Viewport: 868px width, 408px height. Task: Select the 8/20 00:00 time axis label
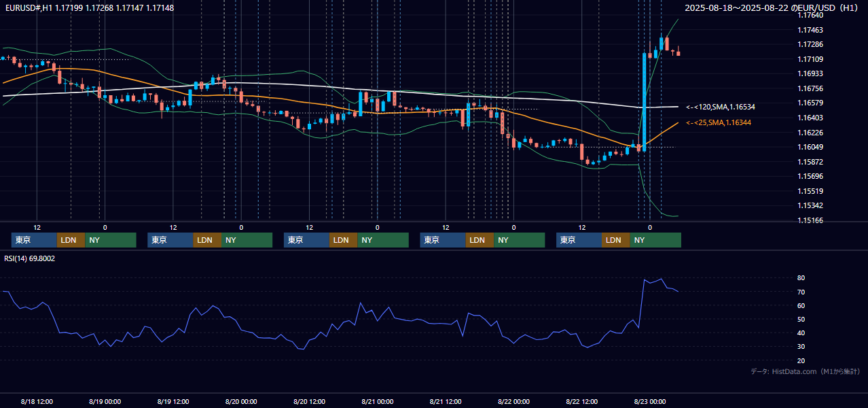241,401
